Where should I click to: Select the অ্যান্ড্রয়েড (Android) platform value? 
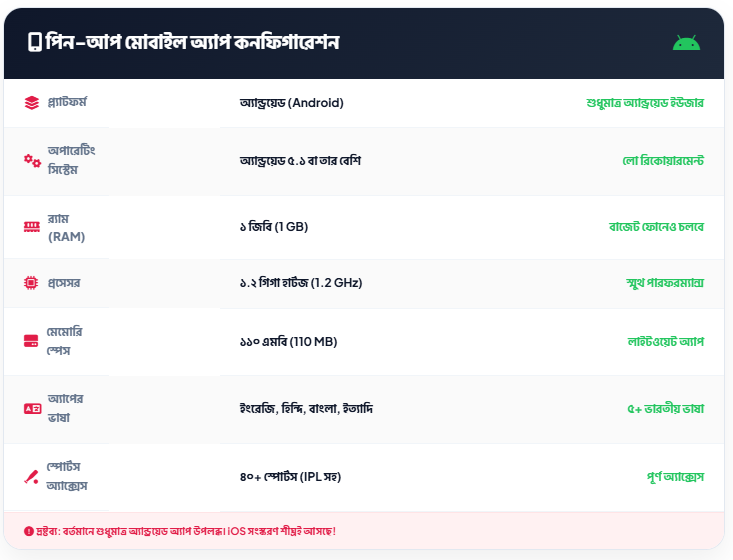(x=291, y=102)
